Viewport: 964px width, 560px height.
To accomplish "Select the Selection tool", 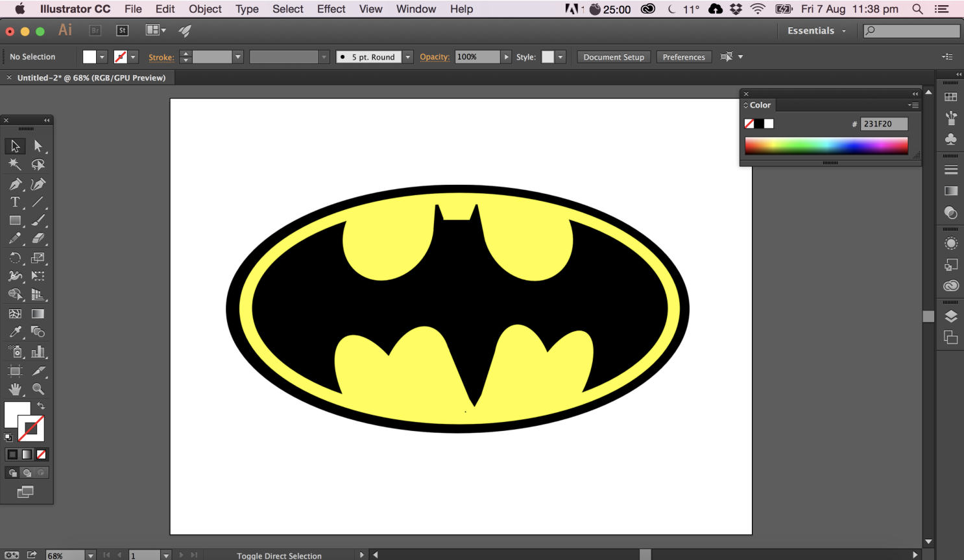I will tap(15, 146).
